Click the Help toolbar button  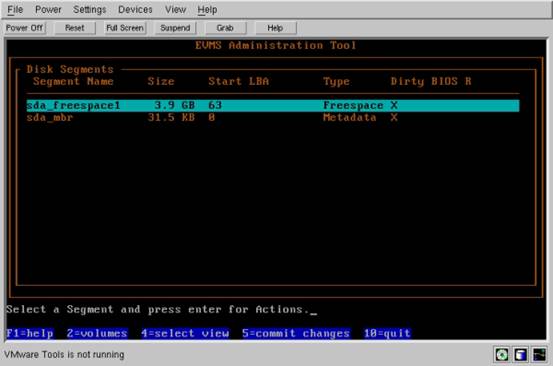(x=275, y=28)
